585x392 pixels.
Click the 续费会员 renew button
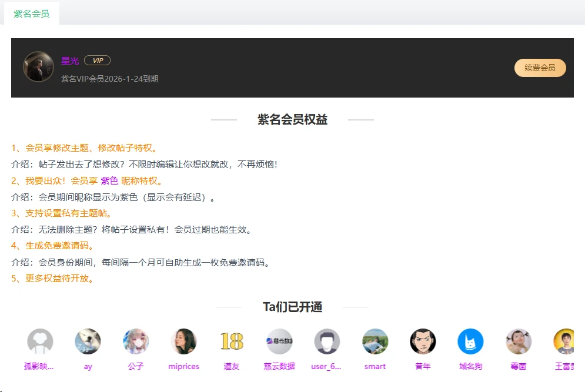540,68
